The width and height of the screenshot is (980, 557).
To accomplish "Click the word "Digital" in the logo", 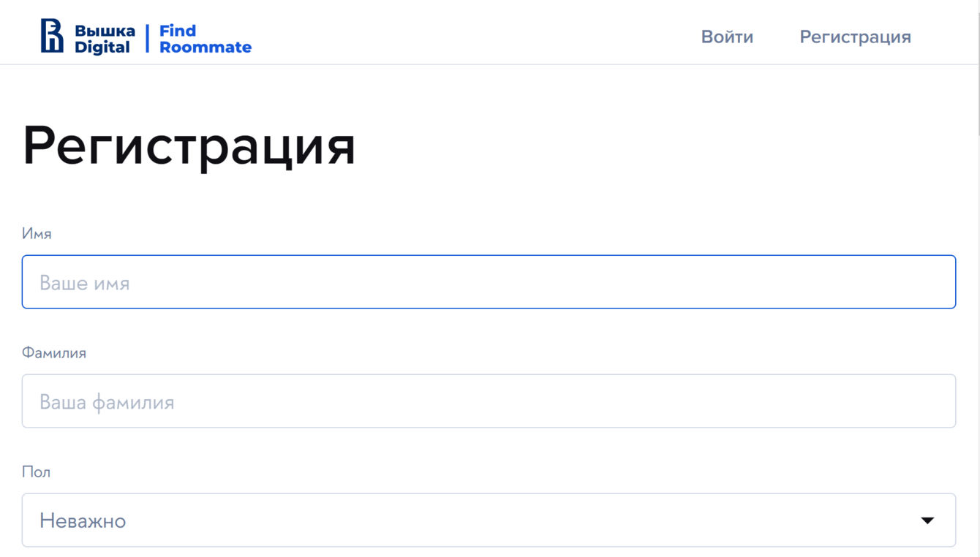I will tap(102, 47).
